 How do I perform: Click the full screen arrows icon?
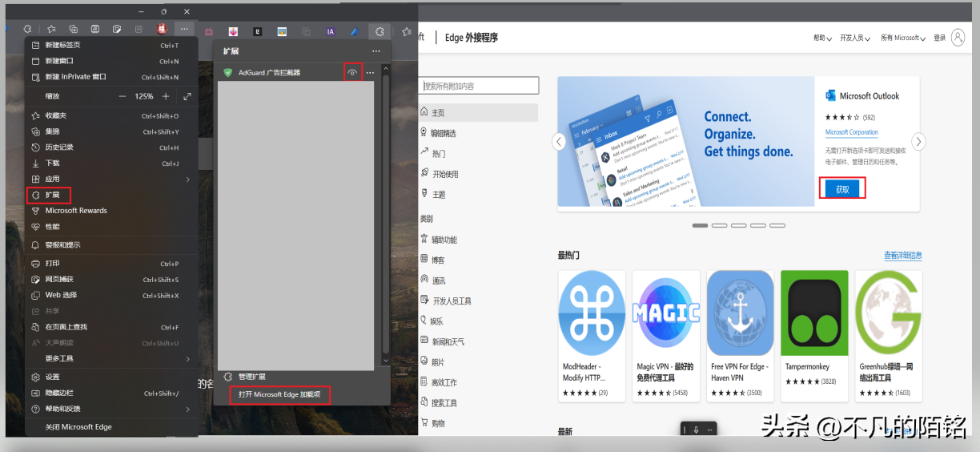187,96
